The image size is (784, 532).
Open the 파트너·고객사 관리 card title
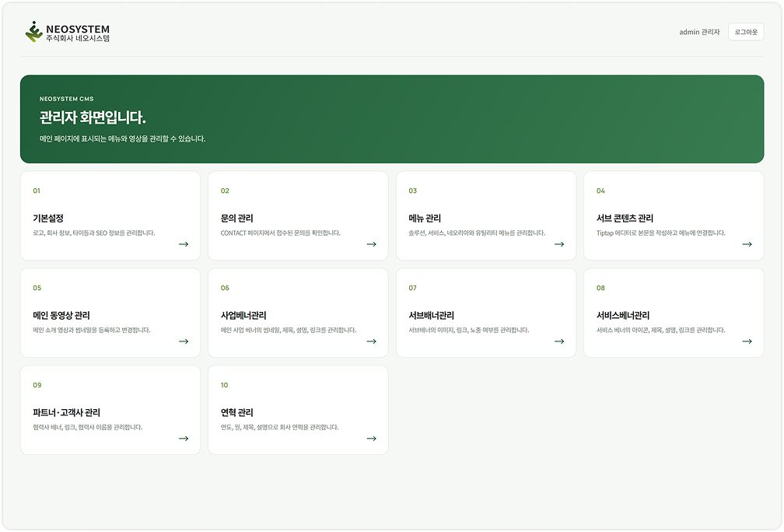(67, 412)
